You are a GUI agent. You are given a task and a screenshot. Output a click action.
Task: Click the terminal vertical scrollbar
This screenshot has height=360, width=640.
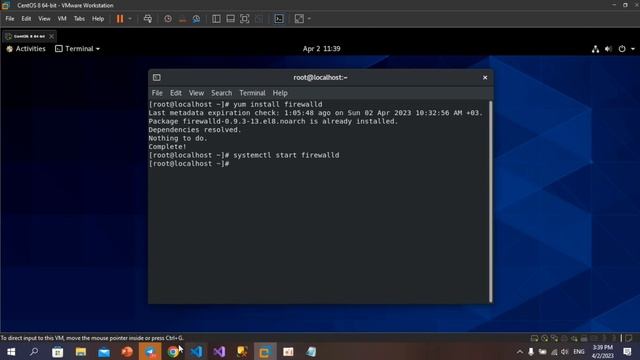490,201
